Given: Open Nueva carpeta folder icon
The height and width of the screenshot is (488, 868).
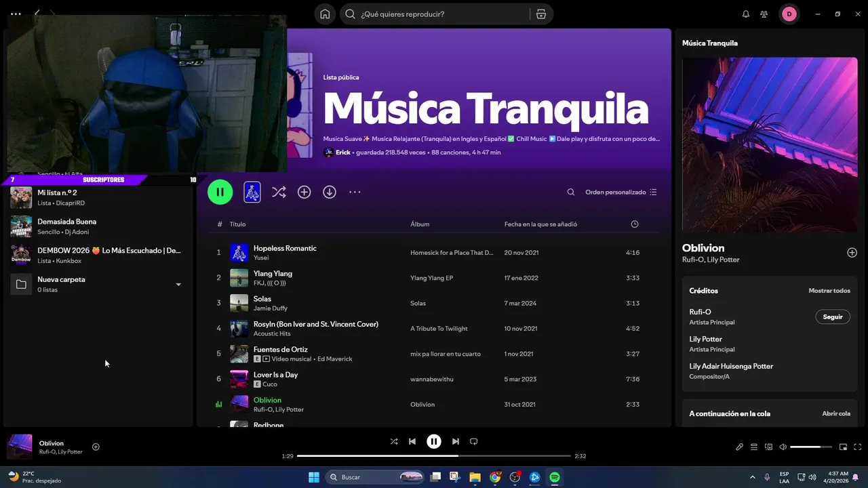Looking at the screenshot, I should pyautogui.click(x=21, y=284).
